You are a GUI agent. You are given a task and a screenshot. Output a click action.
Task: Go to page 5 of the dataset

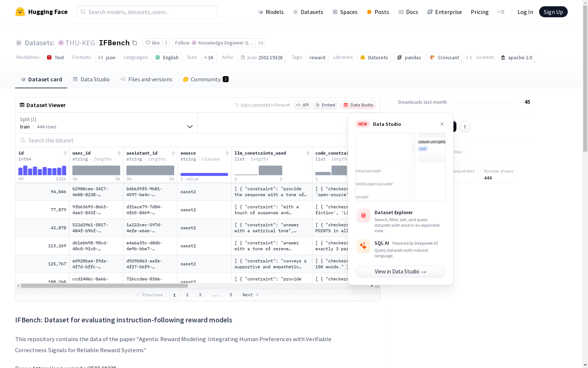pos(231,295)
